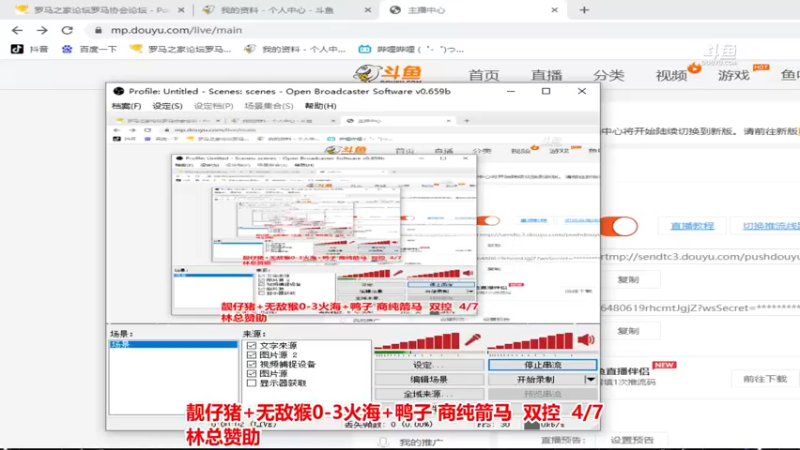Switch to 罗马之家论坛 browser tab
Image resolution: width=800 pixels, height=450 pixels.
(x=99, y=10)
